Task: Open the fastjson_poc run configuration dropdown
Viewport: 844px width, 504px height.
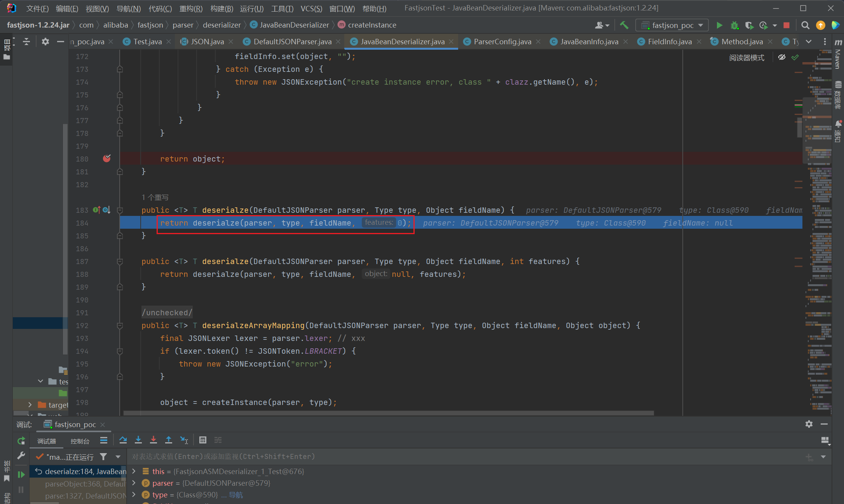Action: coord(672,25)
